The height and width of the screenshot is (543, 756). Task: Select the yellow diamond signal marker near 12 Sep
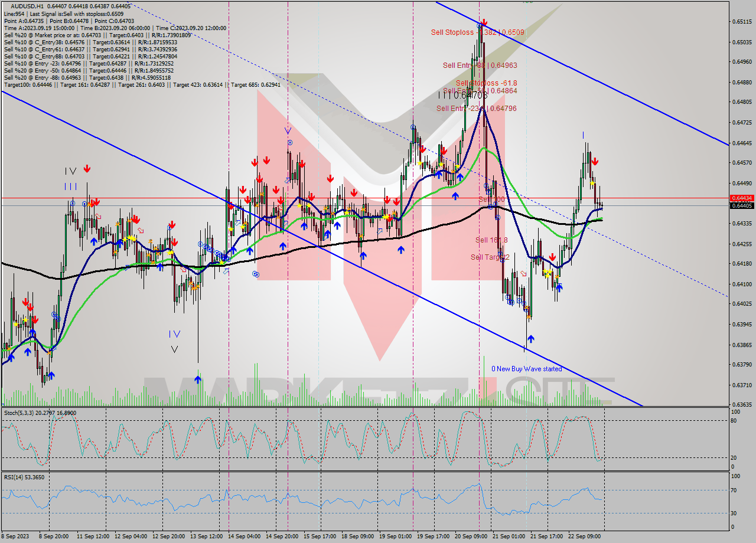(x=131, y=238)
